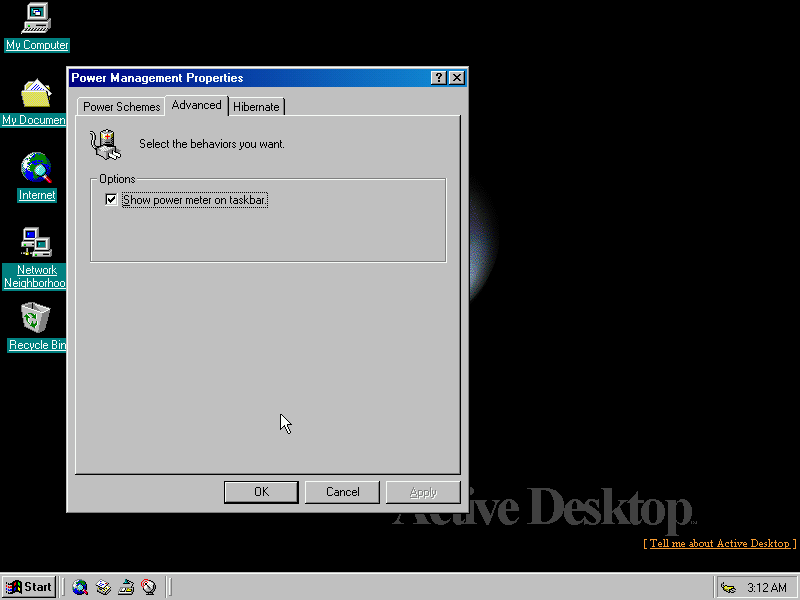
Task: Switch to the Power Schemes tab
Action: [x=121, y=107]
